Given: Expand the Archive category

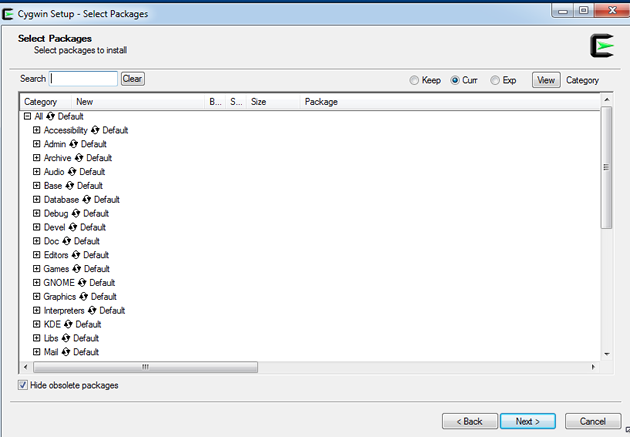Looking at the screenshot, I should point(37,157).
